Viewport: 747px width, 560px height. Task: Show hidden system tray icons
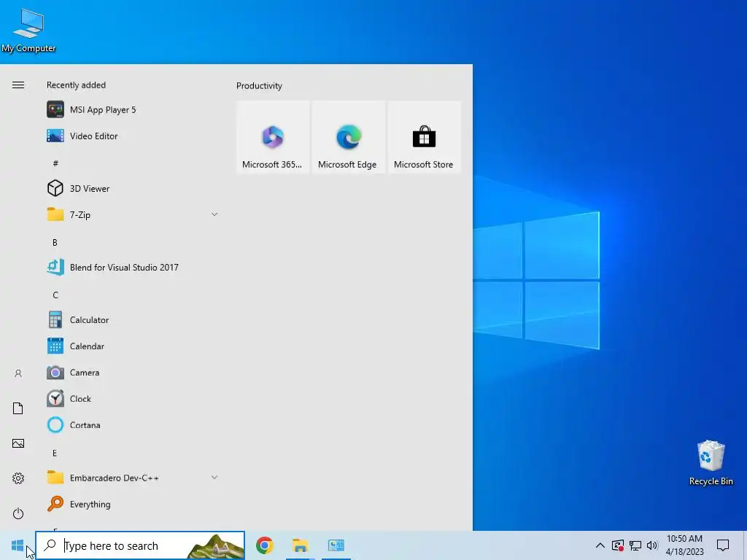[600, 545]
